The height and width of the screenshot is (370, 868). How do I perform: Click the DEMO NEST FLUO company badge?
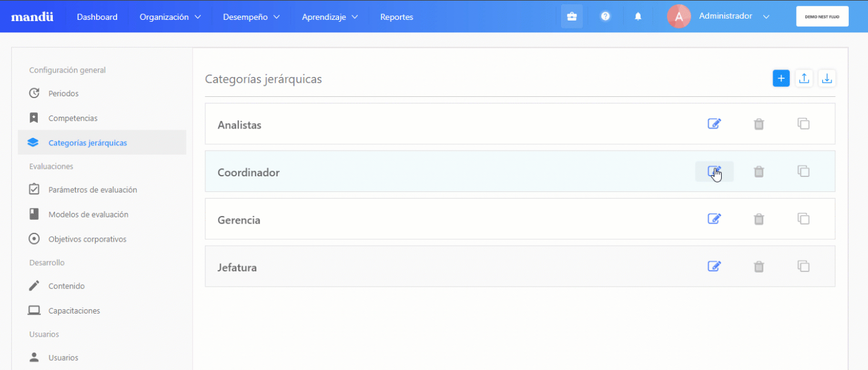[x=822, y=17]
